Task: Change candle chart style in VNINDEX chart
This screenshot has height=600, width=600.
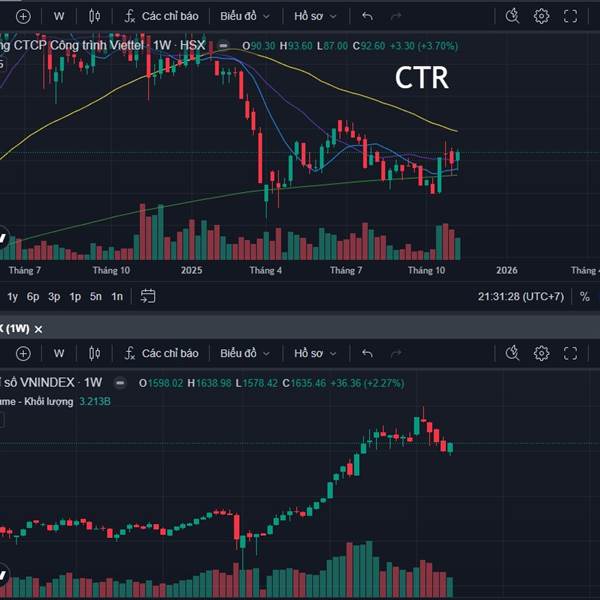Action: [x=95, y=354]
